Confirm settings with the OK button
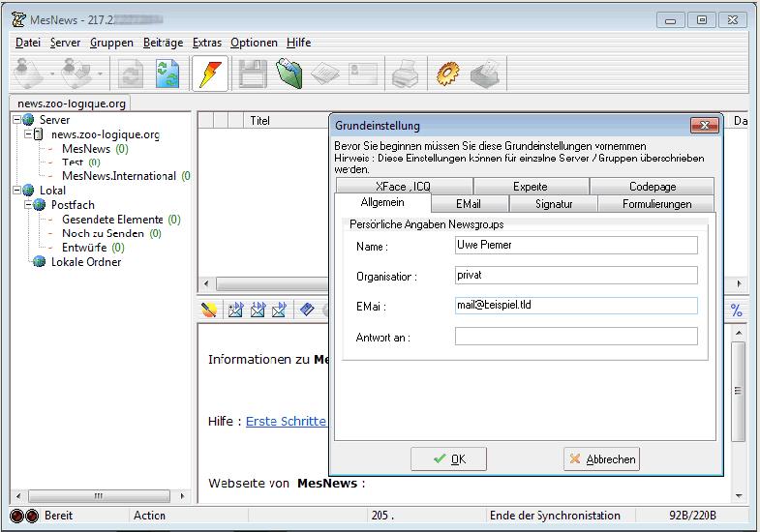 pos(448,459)
